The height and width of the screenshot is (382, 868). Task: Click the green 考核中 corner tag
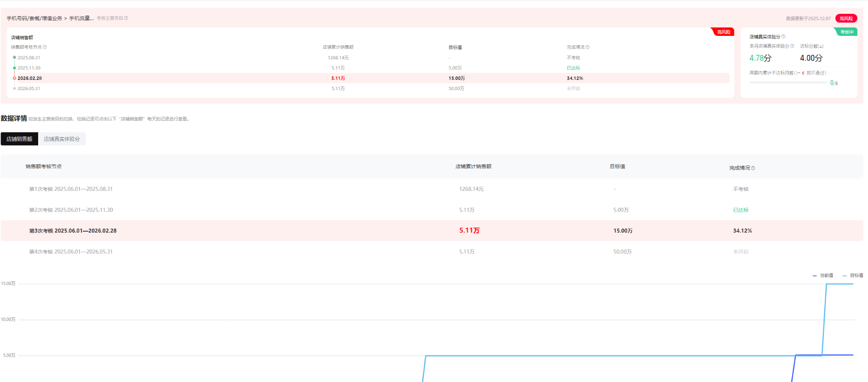pos(846,32)
